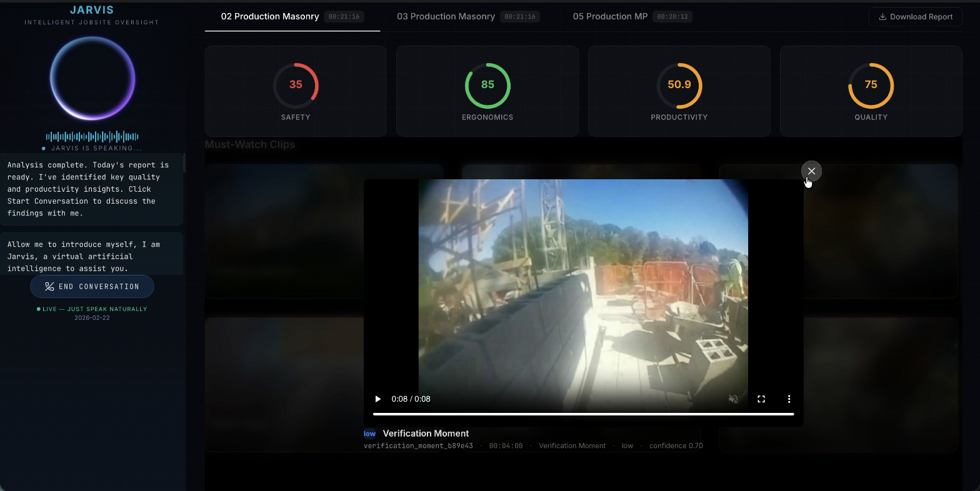
Task: Open the Safety score card
Action: click(x=296, y=91)
